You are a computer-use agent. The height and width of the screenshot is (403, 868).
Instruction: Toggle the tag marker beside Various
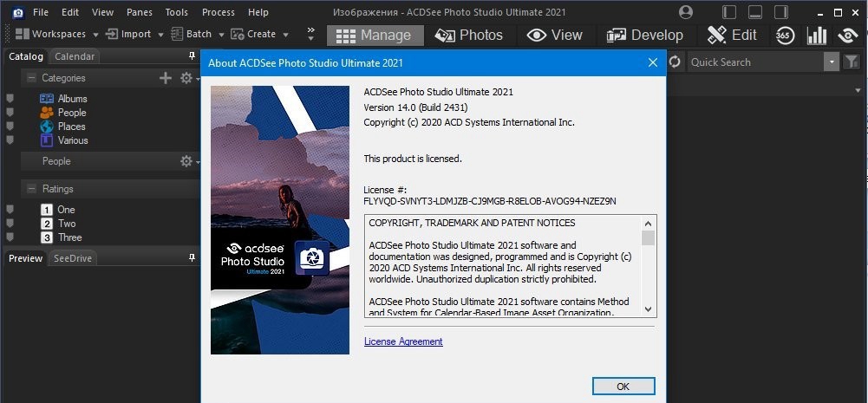point(10,140)
